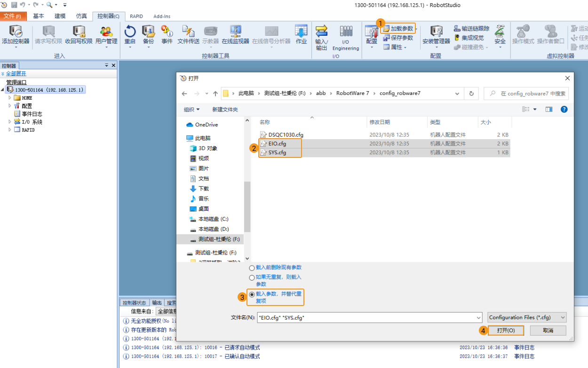Click the 输入/输出 (Inputs/Outputs) icon
This screenshot has width=588, height=368.
[x=322, y=35]
